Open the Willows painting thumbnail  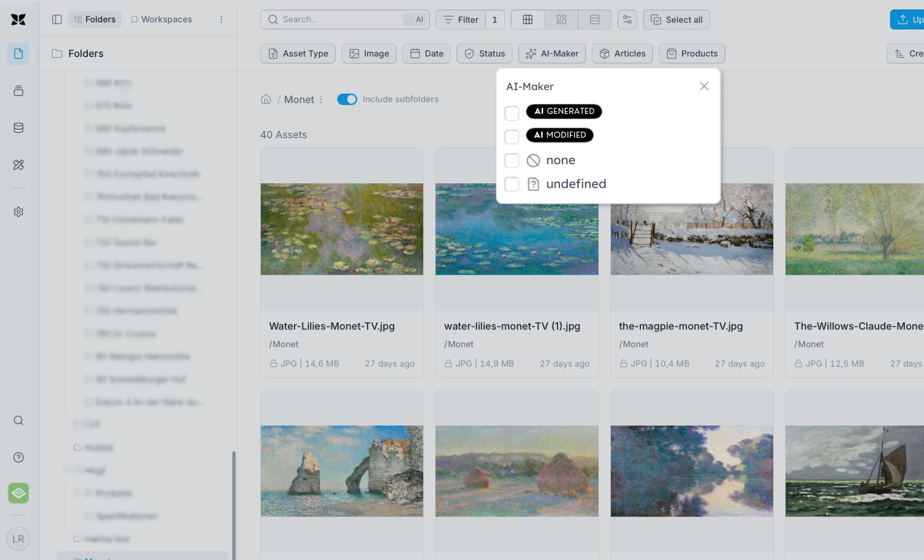pos(854,229)
